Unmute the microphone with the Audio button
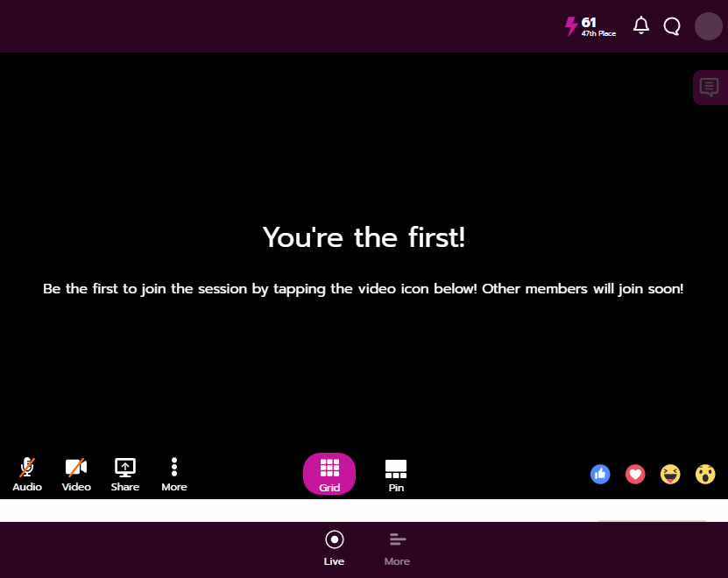 [27, 474]
